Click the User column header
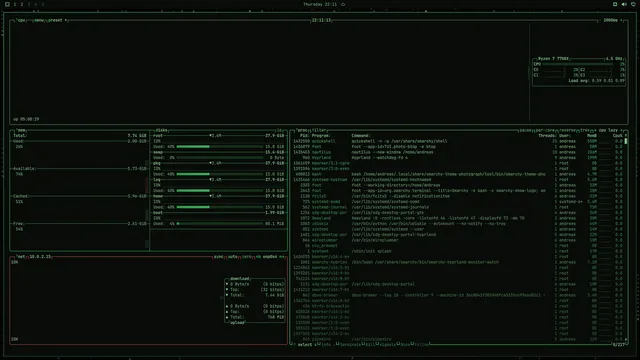This screenshot has width=640, height=360. coord(565,136)
